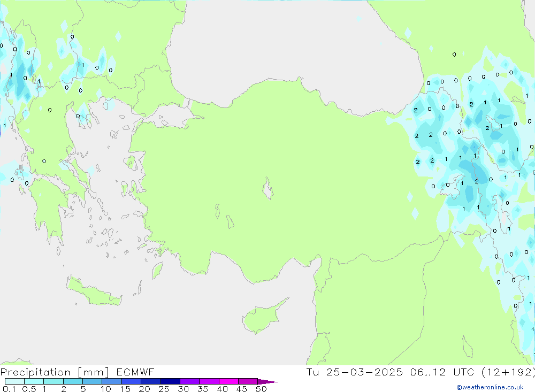The image size is (535, 392).
Task: Choose the 10–15 mm blue legend swatch
Action: point(112,381)
